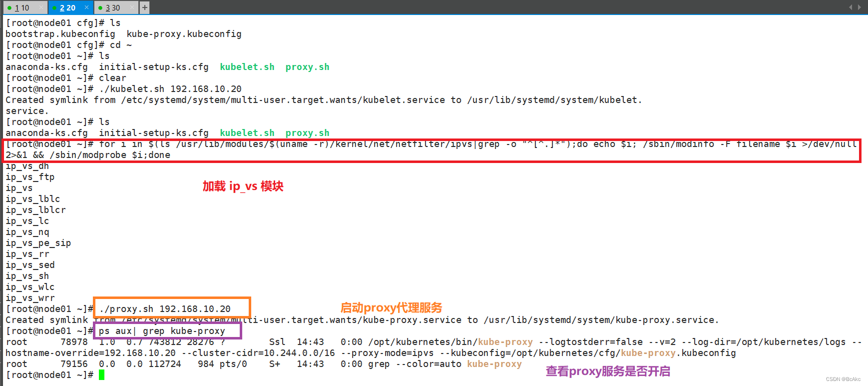Viewport: 868px width, 386px height.
Task: Close the '3 30' session tab
Action: click(132, 7)
